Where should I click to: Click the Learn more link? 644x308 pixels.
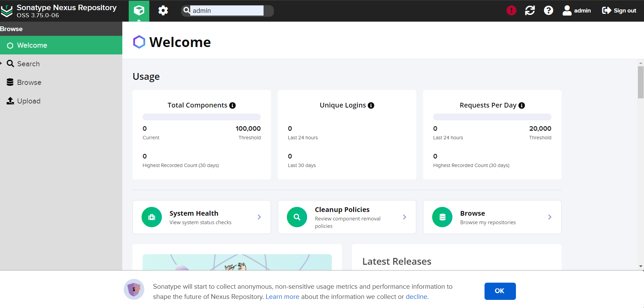pos(282,297)
